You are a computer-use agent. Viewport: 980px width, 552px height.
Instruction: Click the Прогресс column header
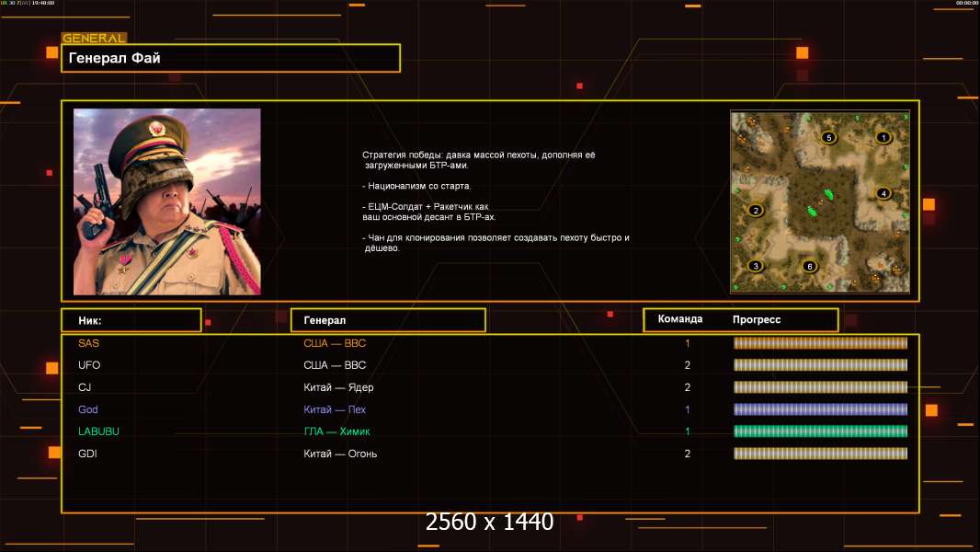(x=757, y=319)
